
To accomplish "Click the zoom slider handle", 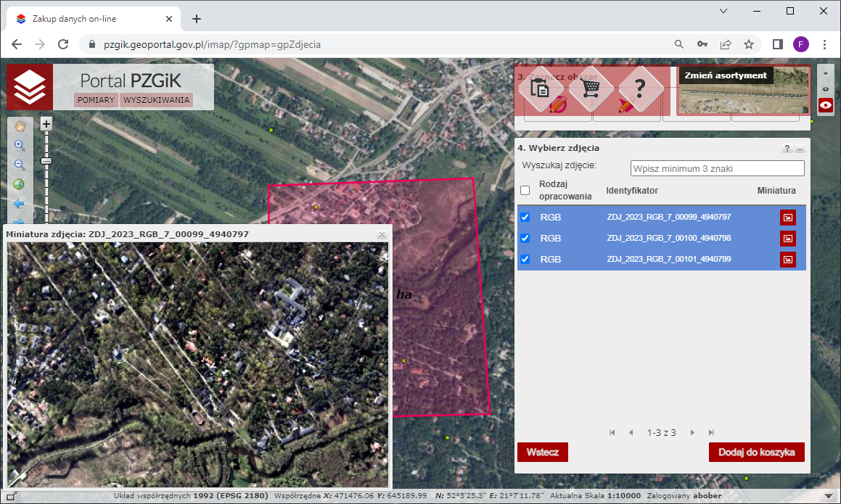I will [x=46, y=160].
